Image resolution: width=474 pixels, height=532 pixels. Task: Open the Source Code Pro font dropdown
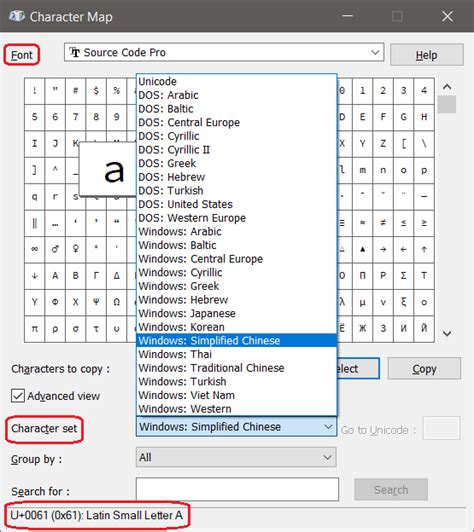[x=224, y=52]
